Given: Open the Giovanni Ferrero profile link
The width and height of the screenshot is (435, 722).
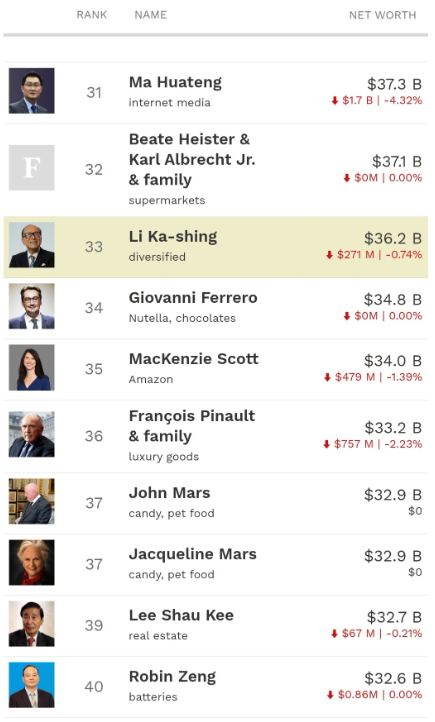Looking at the screenshot, I should pos(193,297).
